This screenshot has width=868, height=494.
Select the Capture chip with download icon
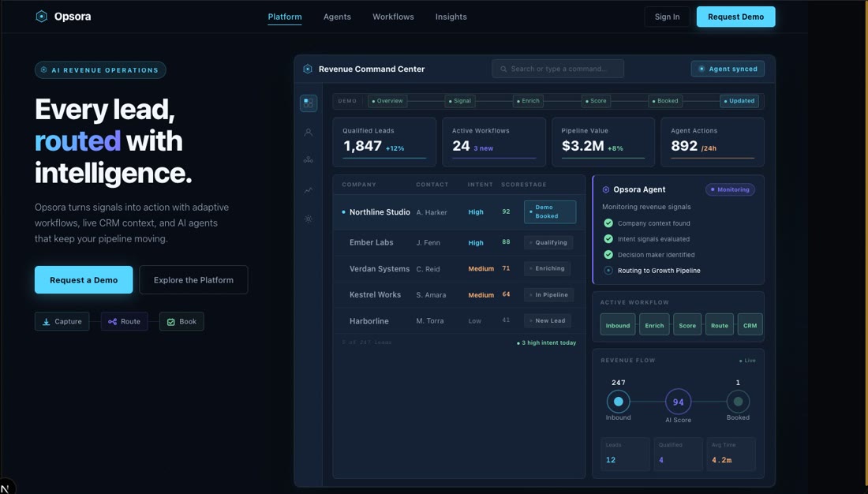(62, 321)
